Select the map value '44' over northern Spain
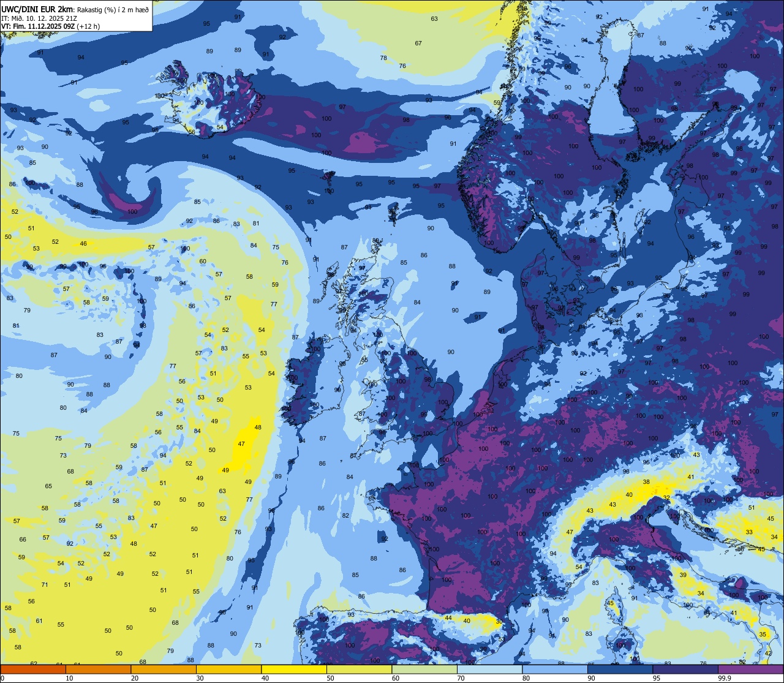 click(x=448, y=617)
